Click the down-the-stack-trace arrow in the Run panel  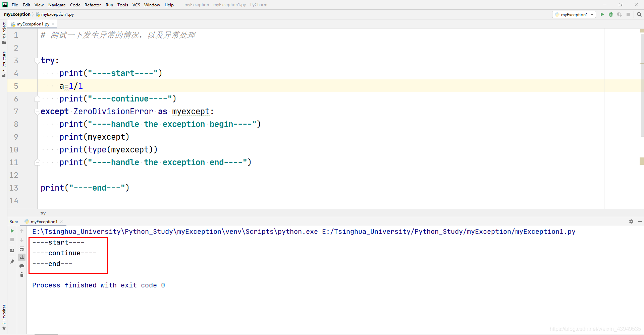[x=22, y=240]
